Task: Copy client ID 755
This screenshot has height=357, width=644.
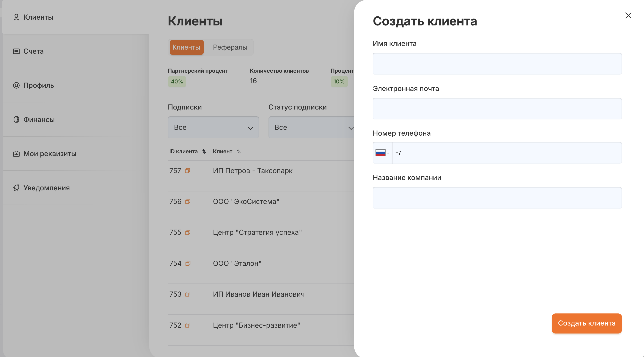Action: point(188,232)
